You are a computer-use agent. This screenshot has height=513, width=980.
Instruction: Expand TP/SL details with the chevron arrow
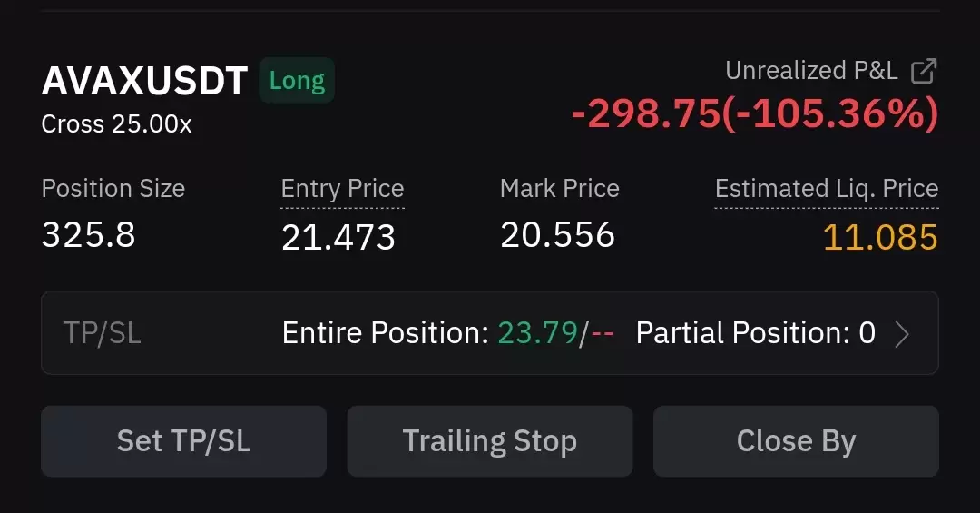(x=901, y=334)
